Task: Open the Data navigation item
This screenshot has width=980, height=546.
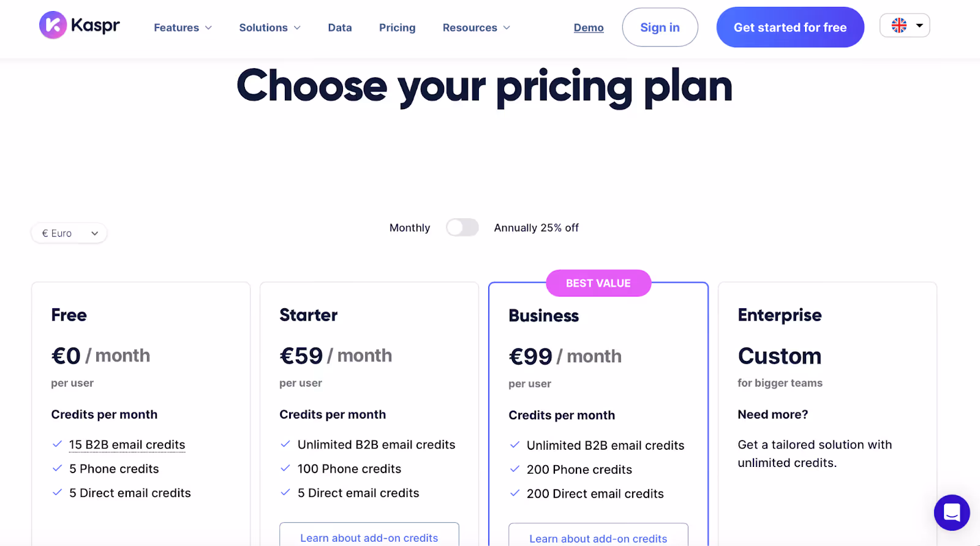Action: (339, 28)
